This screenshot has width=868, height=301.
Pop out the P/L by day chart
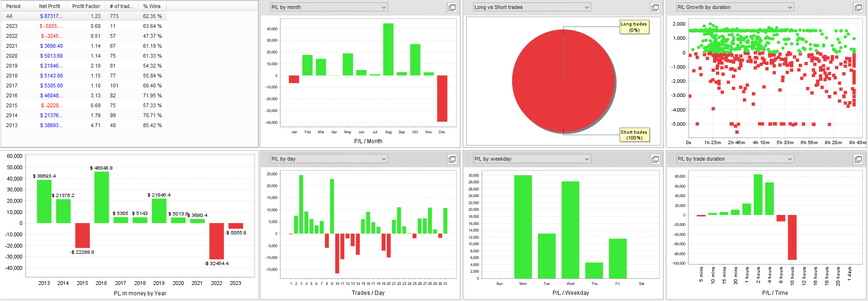(x=452, y=159)
